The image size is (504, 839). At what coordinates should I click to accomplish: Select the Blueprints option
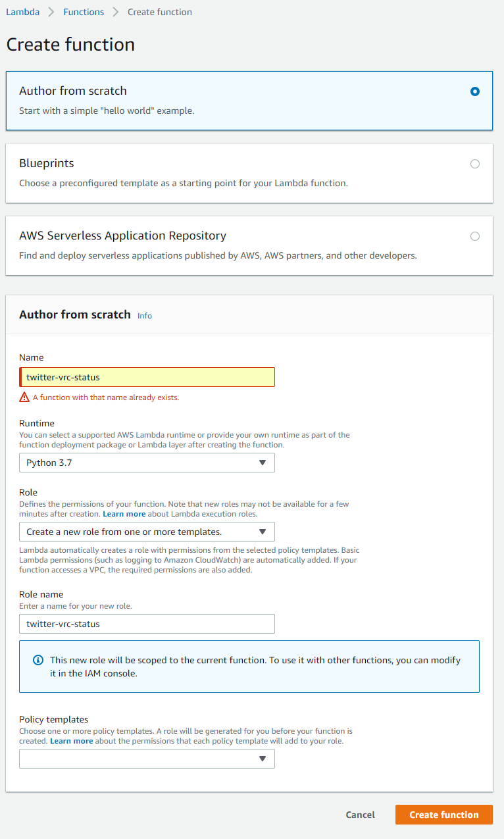475,164
